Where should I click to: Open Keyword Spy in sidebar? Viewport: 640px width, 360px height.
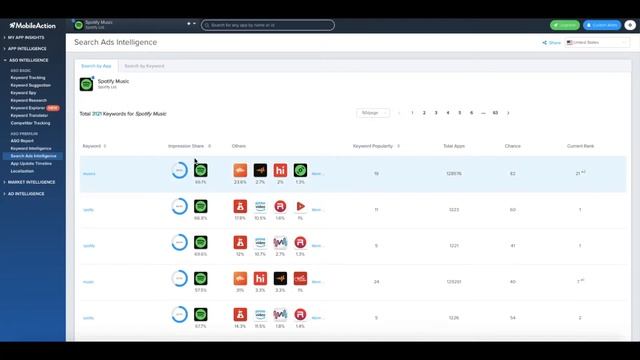tap(23, 93)
